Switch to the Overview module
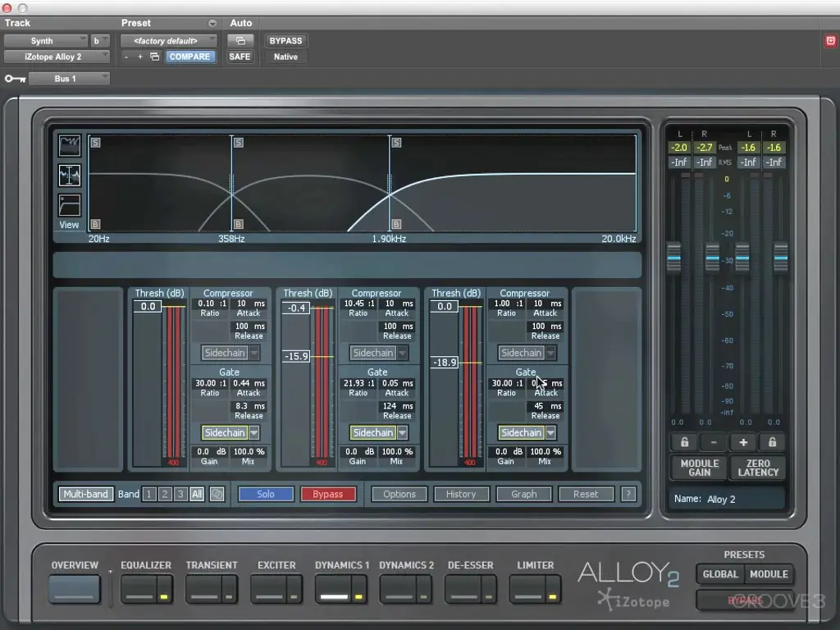 click(75, 589)
